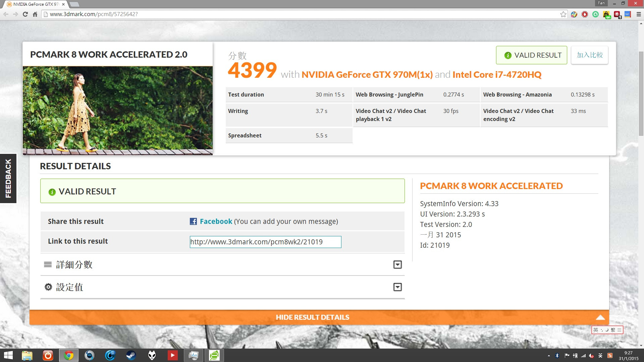The width and height of the screenshot is (644, 362).
Task: Click the Fan profile button
Action: 601,3
